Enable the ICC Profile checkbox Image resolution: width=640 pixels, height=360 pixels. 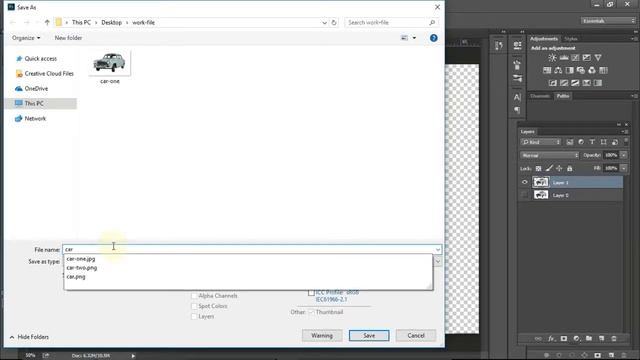coord(311,293)
